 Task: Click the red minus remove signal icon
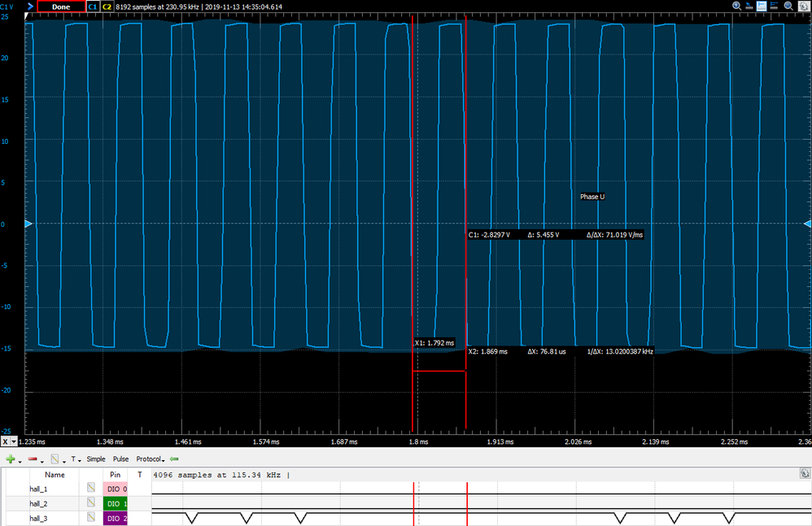tap(32, 459)
